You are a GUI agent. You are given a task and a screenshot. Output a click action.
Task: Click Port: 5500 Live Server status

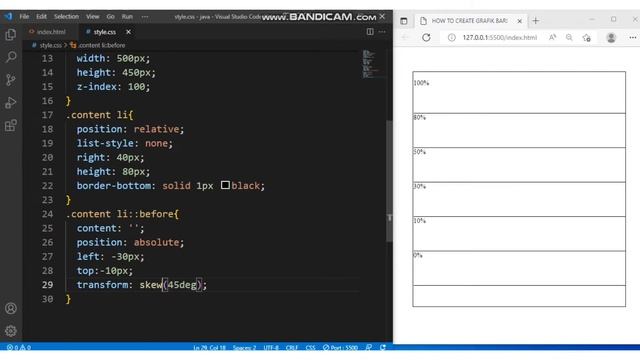pos(340,347)
